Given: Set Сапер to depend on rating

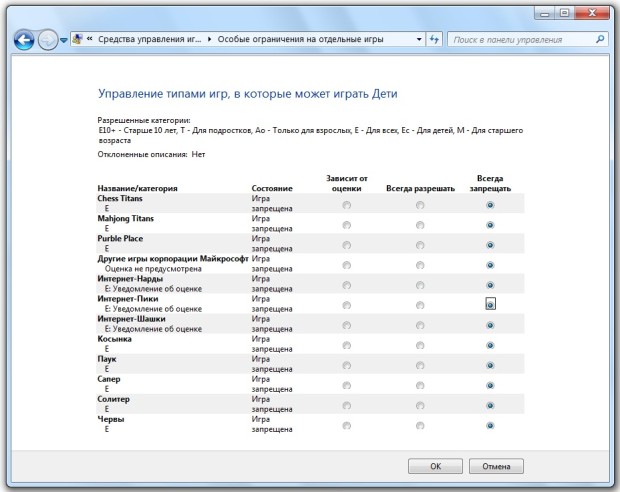Looking at the screenshot, I should [x=346, y=385].
